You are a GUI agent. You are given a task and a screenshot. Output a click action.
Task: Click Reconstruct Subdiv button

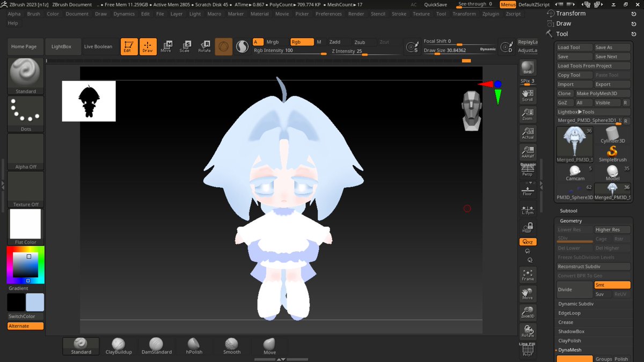[594, 267]
